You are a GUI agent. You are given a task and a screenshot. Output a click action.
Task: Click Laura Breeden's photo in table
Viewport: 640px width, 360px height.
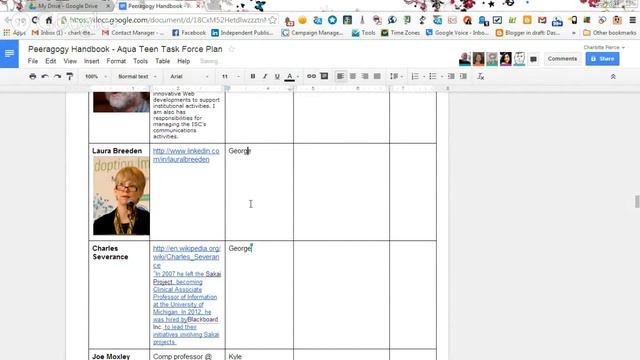(x=121, y=196)
